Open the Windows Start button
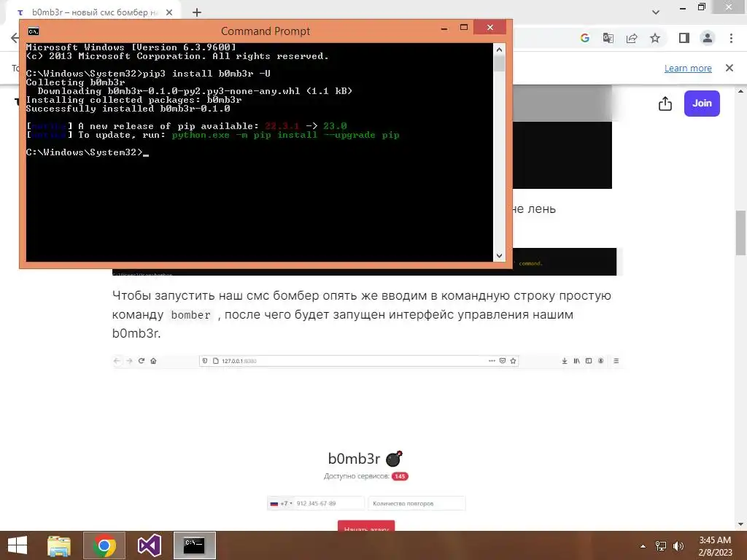This screenshot has width=747, height=560. click(18, 545)
